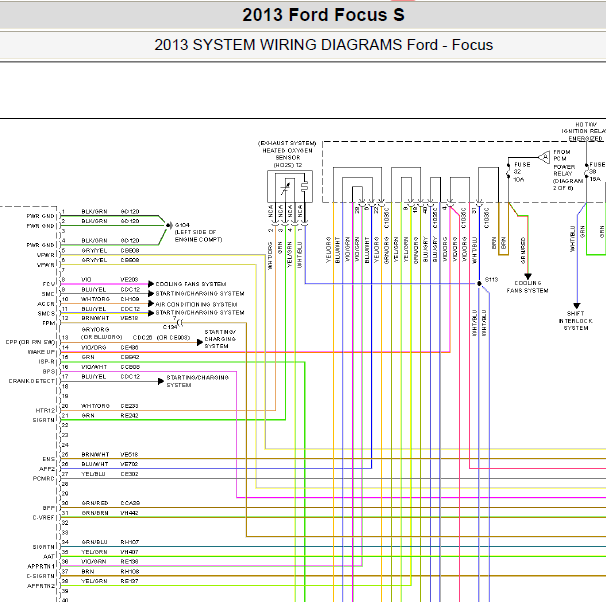Click the SMC pin label

pos(48,294)
